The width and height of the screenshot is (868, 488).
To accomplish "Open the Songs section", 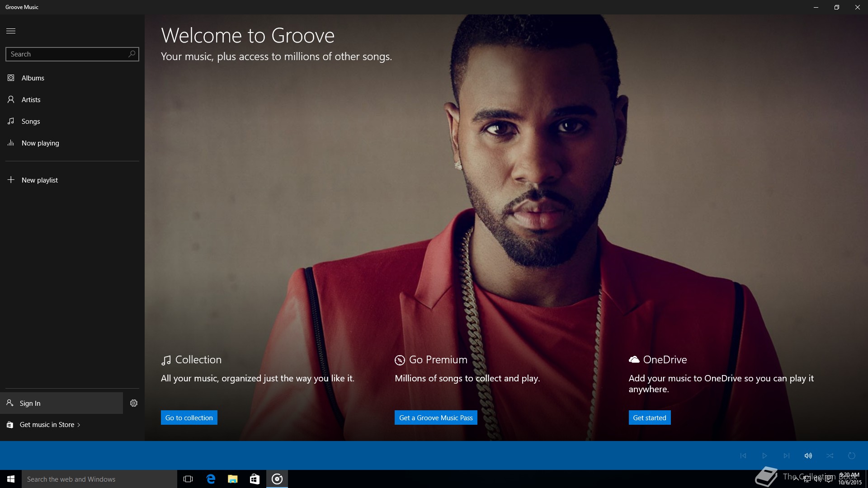I will point(72,122).
